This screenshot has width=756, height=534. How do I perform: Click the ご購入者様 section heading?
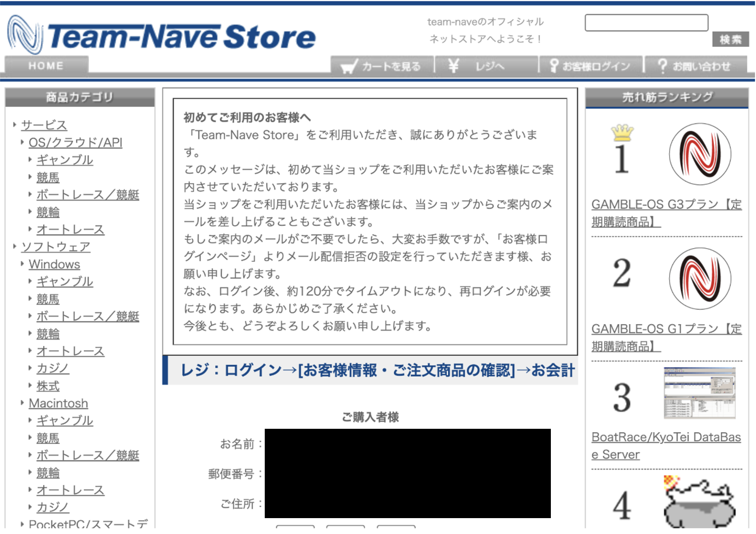tap(370, 417)
